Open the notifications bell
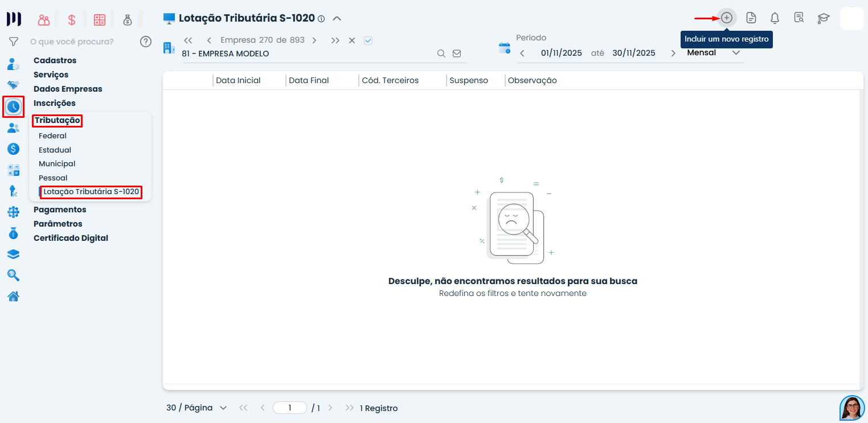The image size is (868, 423). [775, 18]
